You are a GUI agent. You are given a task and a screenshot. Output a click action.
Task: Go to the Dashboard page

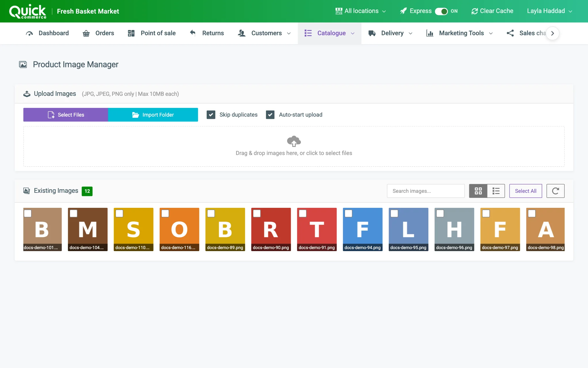point(47,33)
